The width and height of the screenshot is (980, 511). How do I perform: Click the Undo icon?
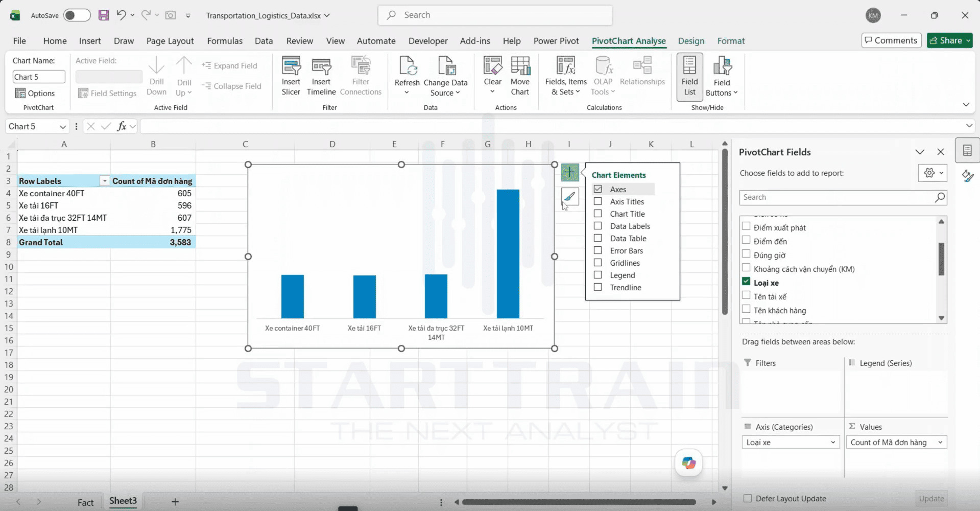click(121, 15)
